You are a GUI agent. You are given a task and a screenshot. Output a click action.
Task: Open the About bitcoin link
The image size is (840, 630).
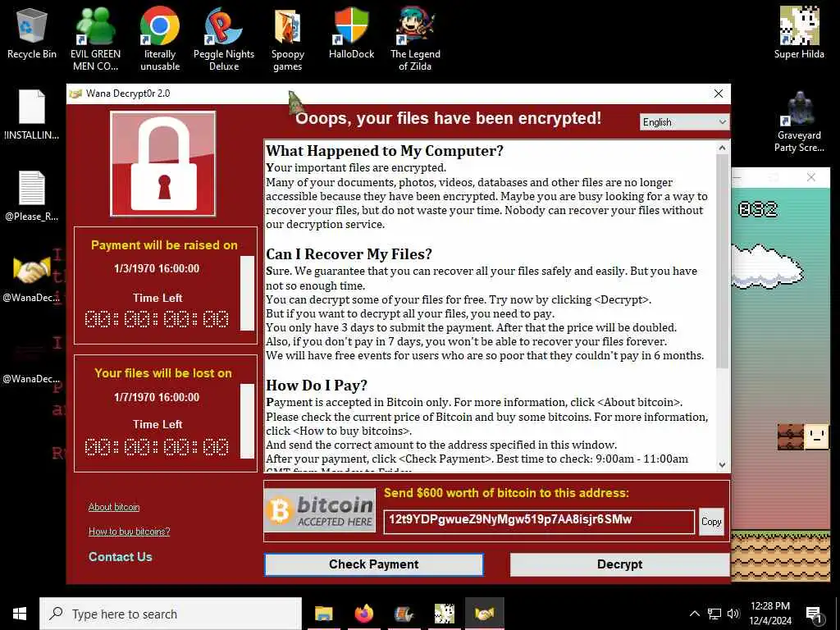(114, 507)
